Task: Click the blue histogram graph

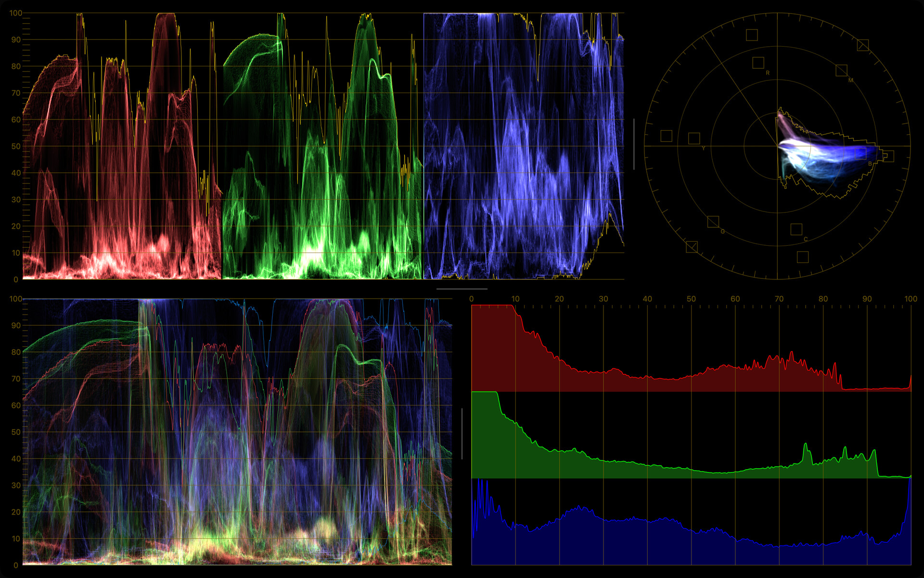Action: 691,522
